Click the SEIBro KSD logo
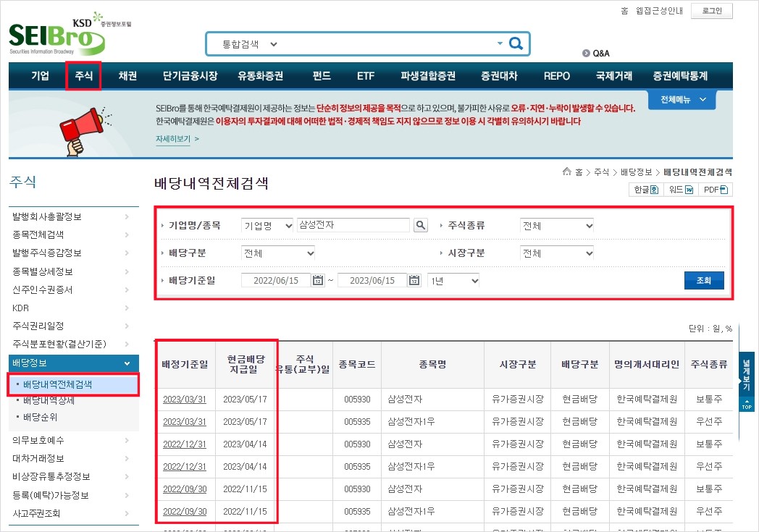This screenshot has height=532, width=759. pos(54,35)
